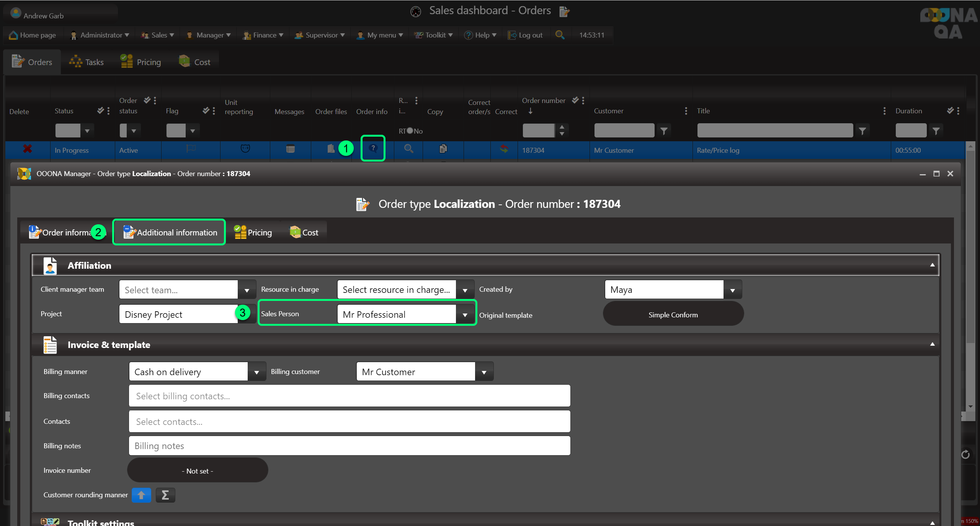Viewport: 980px width, 526px height.
Task: Collapse the Affiliation section
Action: [932, 265]
